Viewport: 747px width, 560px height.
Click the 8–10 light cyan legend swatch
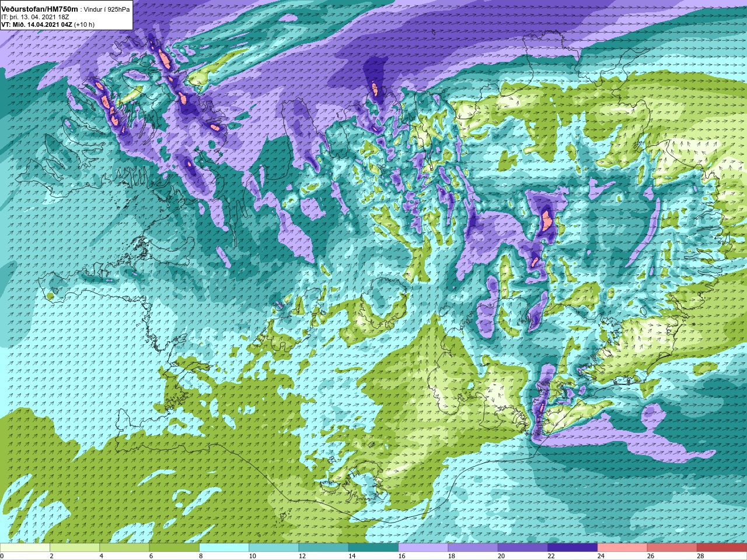coord(224,548)
